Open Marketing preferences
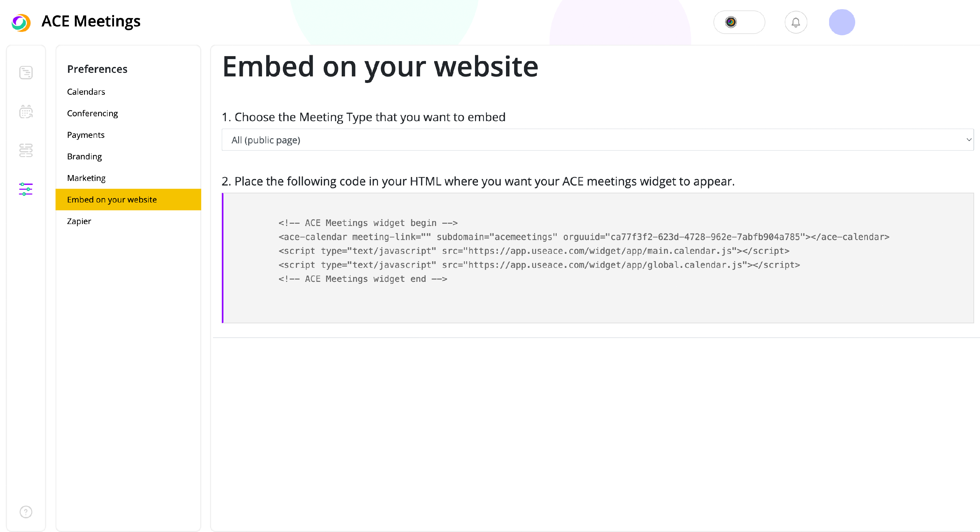 pos(86,178)
